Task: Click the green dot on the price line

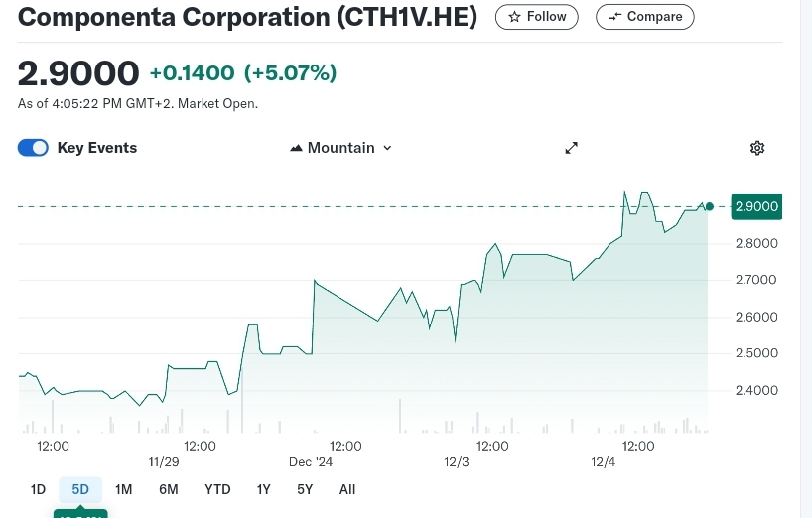Action: click(709, 206)
